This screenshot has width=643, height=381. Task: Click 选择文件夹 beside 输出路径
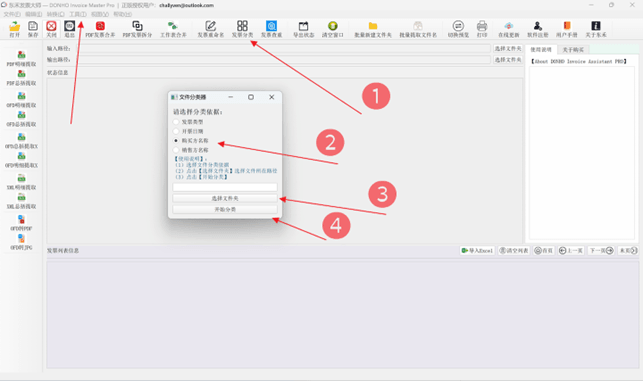pos(508,60)
